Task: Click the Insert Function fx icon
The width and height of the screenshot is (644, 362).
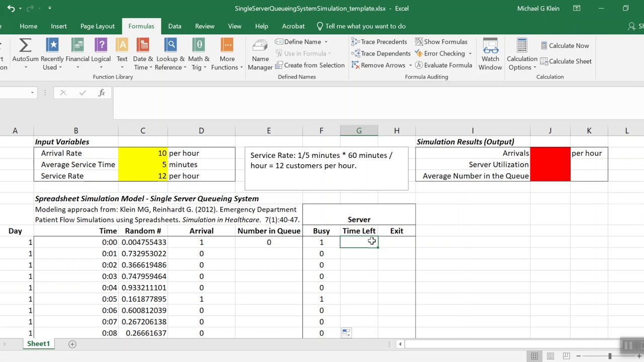Action: [x=102, y=93]
